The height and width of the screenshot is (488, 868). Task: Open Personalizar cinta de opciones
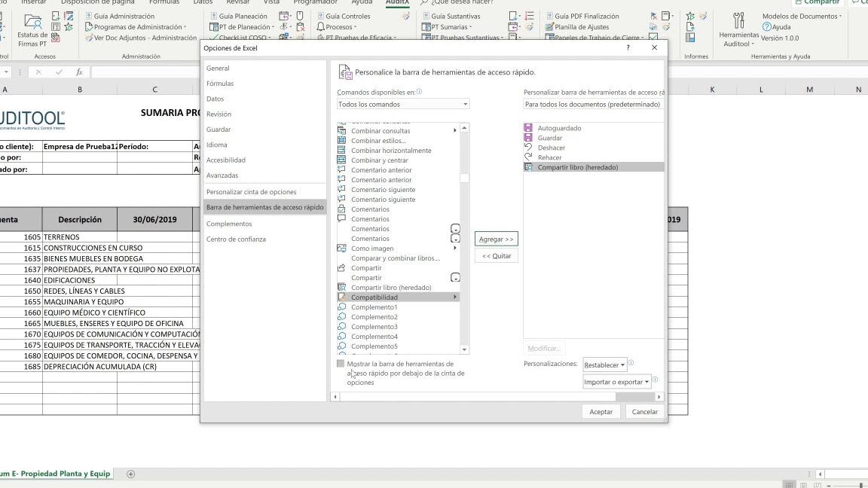pos(264,192)
